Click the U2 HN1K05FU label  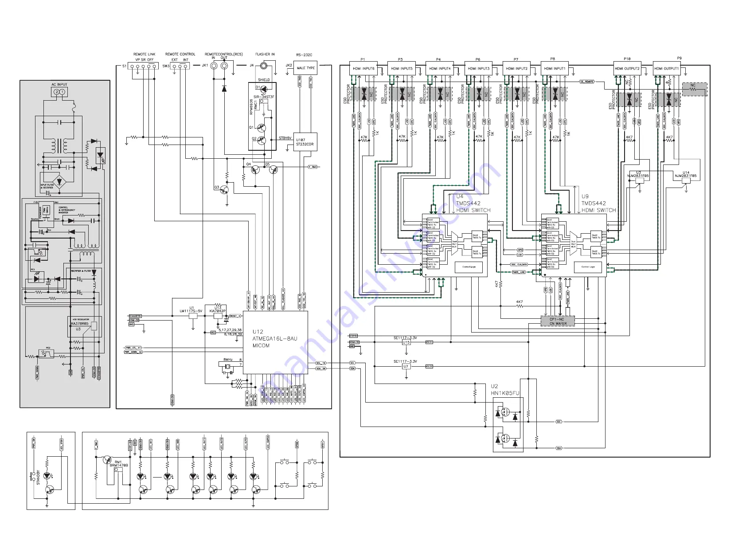[505, 390]
